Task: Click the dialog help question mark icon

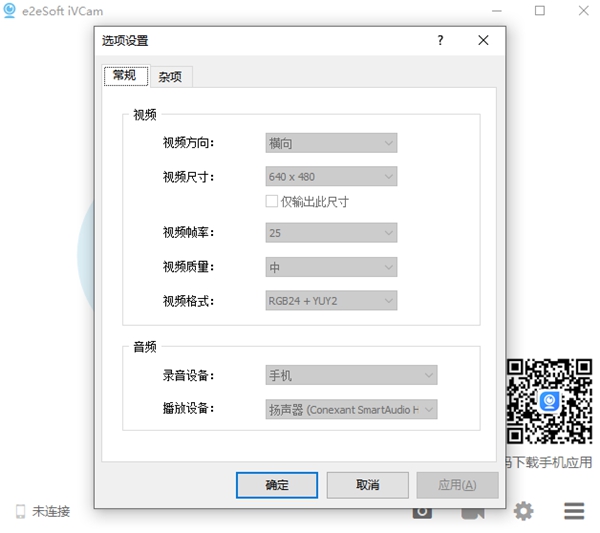Action: tap(440, 40)
